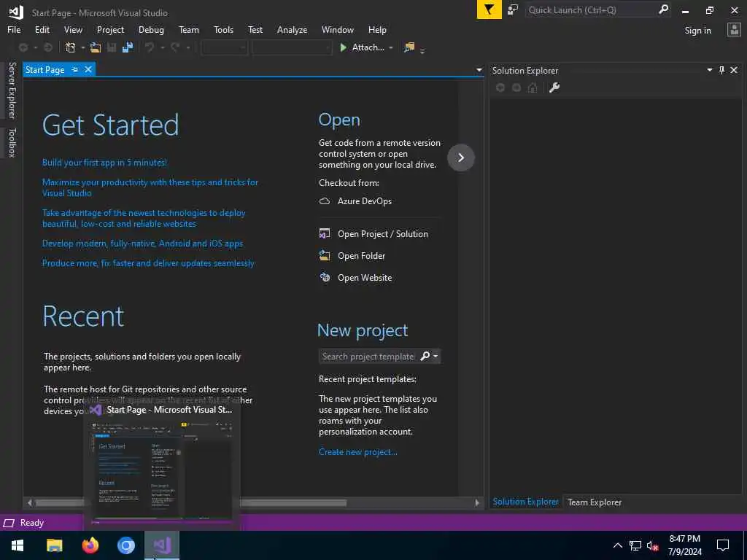
Task: Click the Find in Files toolbar icon
Action: coord(409,47)
